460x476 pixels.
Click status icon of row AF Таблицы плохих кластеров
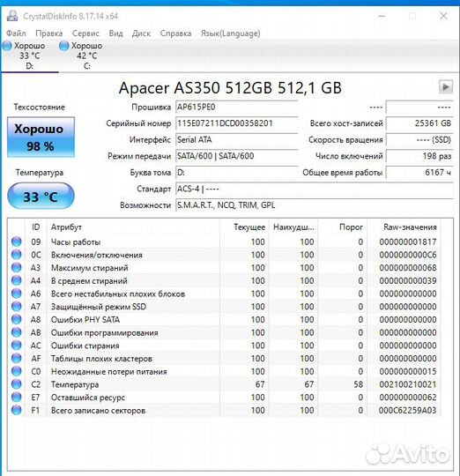(17, 358)
